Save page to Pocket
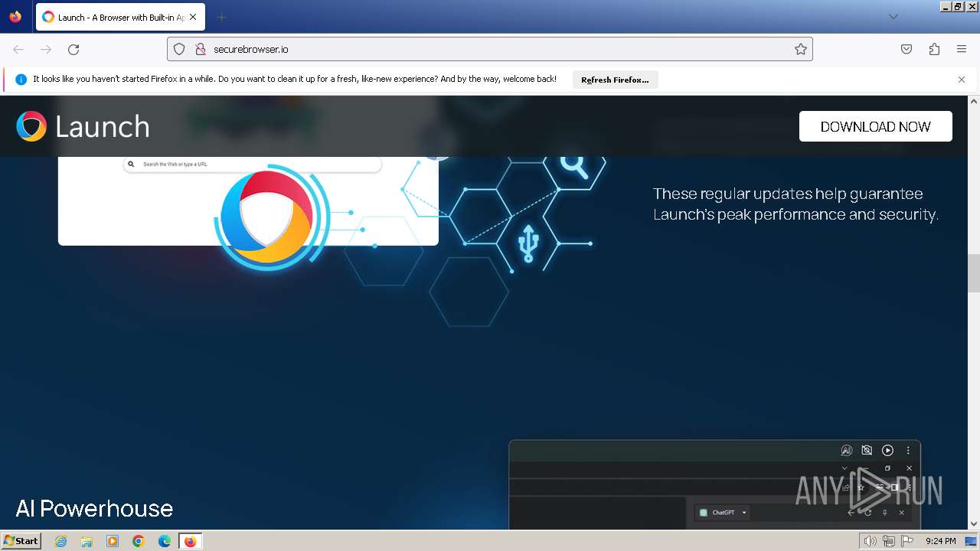This screenshot has width=980, height=551. tap(906, 49)
